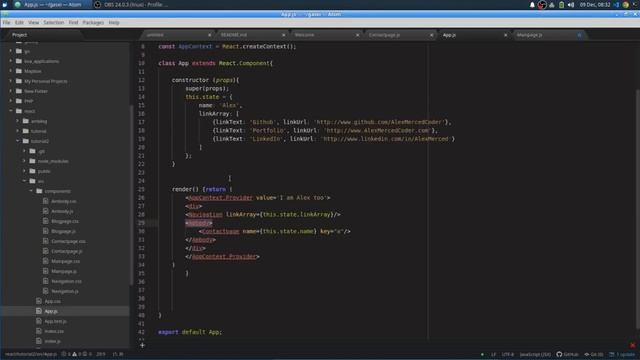Close the Welcome tab
The width and height of the screenshot is (640, 360).
(358, 35)
